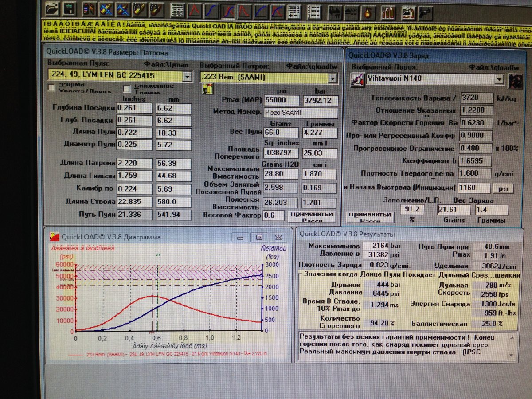Viewport: 532px width, 399px height.
Task: Click the colored cartridges toolbar icon
Action: coord(90,10)
